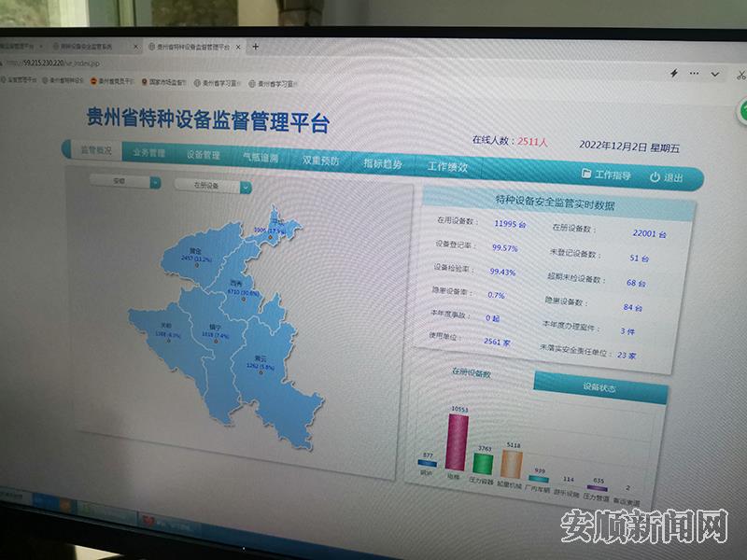Click the 工作指导 folder icon button
The image size is (747, 560).
(x=606, y=175)
